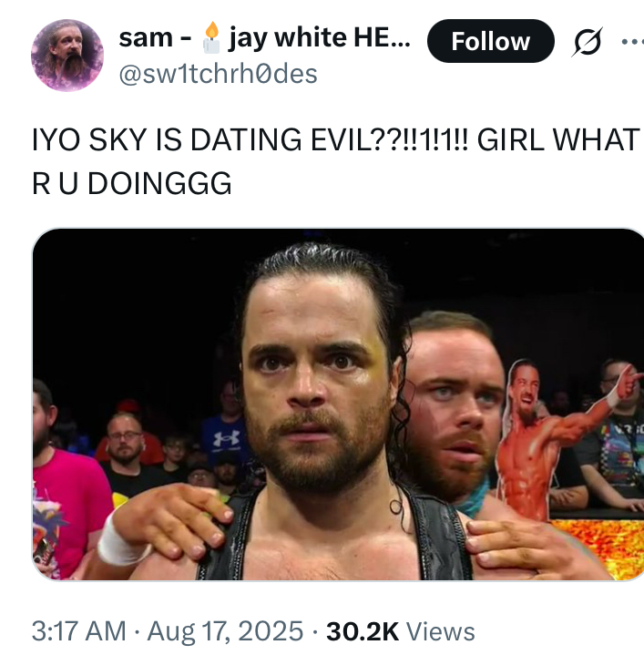Click the tweet text 'R U DOINGGG'
The height and width of the screenshot is (655, 644).
(132, 183)
